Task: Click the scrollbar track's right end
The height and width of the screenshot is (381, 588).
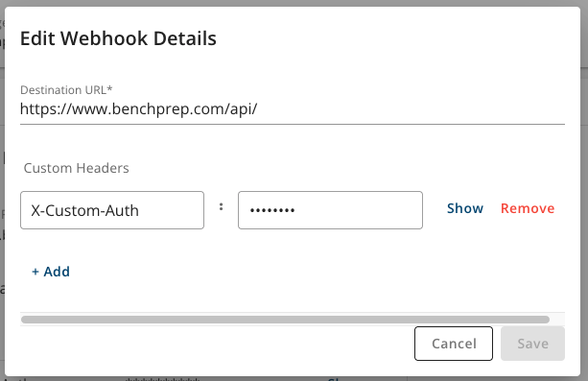Action: point(557,320)
